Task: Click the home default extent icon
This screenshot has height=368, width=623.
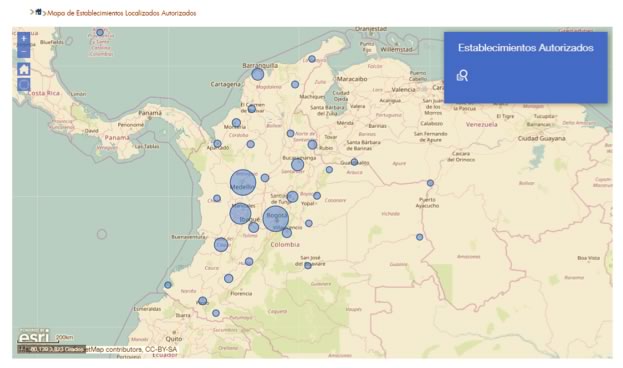Action: 24,69
